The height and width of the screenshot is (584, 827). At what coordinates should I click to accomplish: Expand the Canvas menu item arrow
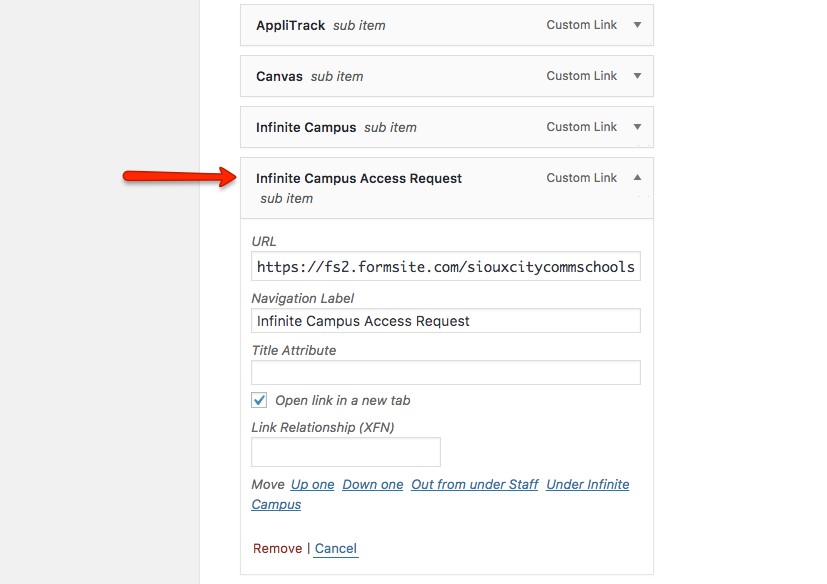pyautogui.click(x=637, y=76)
